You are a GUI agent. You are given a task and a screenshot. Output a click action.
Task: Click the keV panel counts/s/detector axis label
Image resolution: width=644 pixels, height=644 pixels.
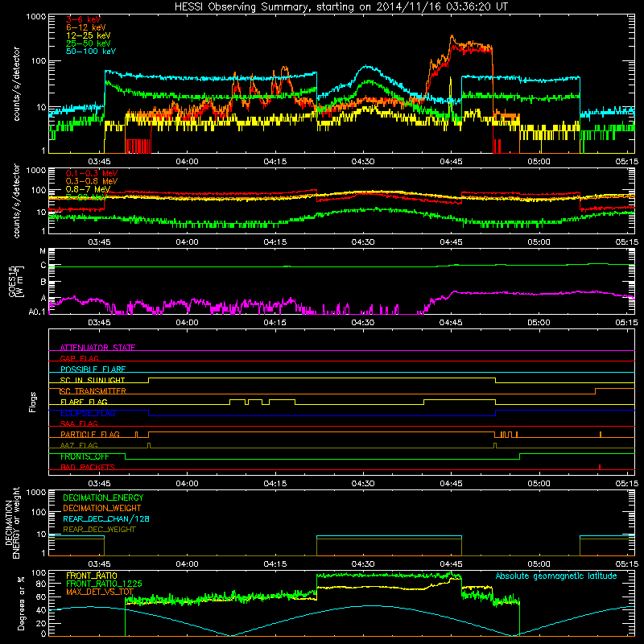(16, 84)
